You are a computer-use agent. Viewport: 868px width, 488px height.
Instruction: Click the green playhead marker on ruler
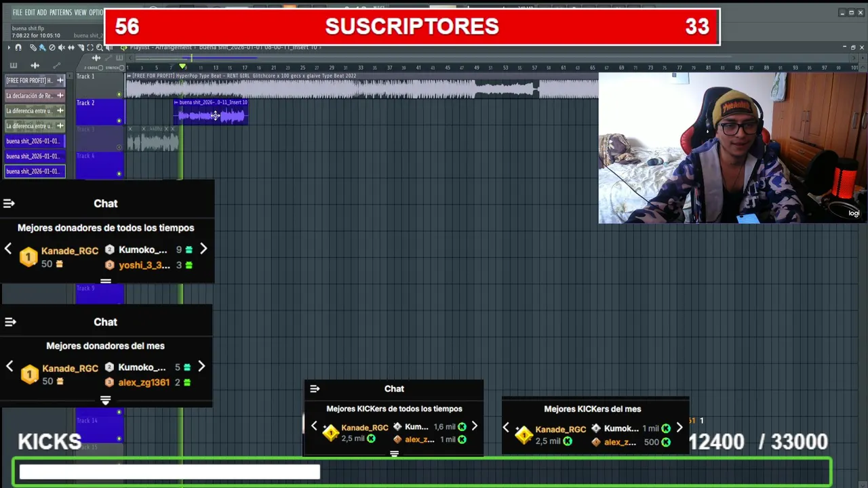tap(182, 66)
